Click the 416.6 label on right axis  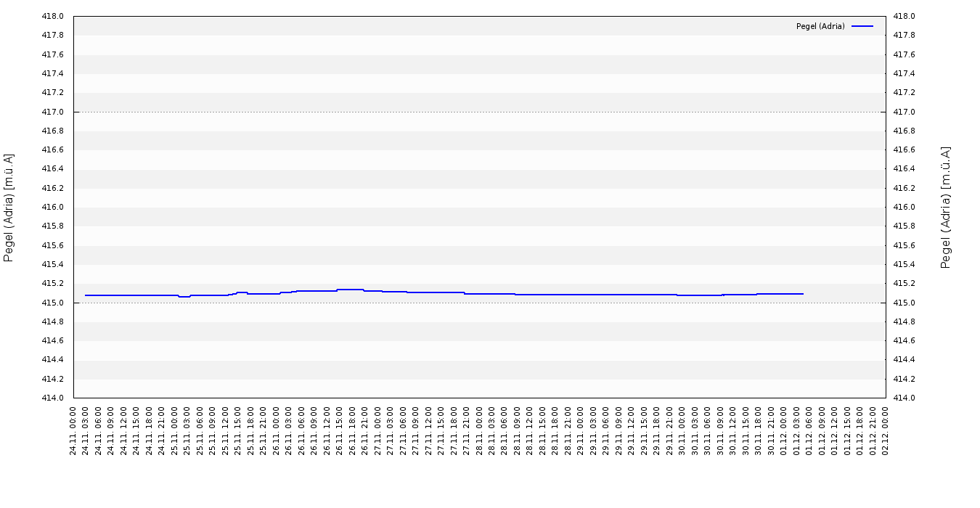coord(902,150)
